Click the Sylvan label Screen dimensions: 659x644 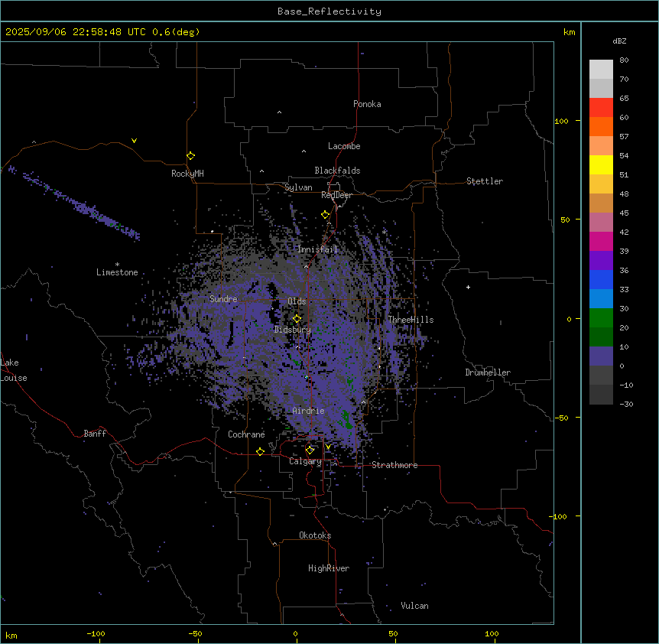[298, 187]
